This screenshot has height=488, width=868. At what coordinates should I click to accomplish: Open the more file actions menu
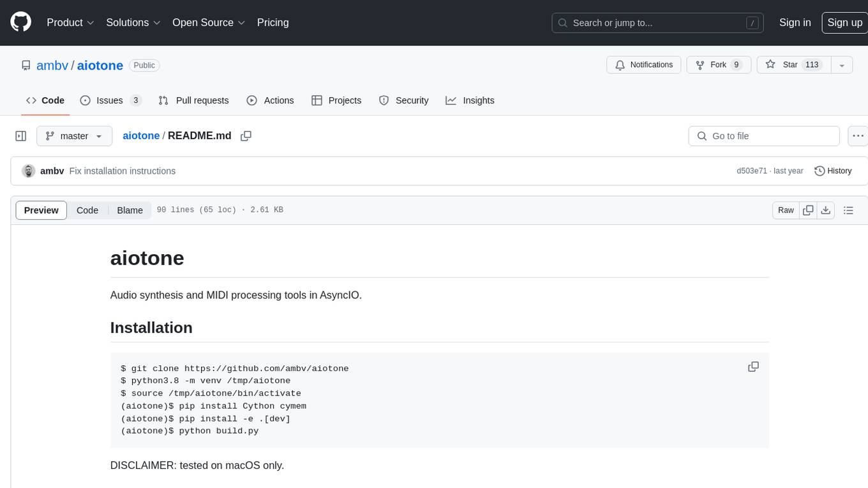[x=858, y=136]
